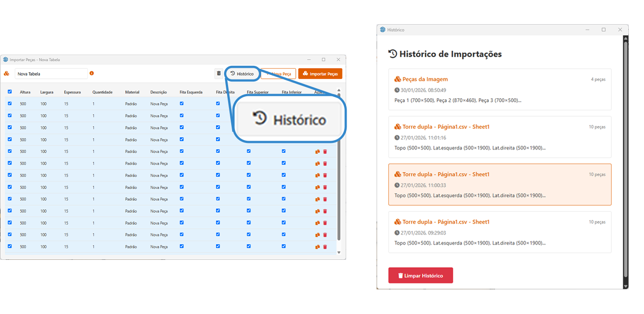Image resolution: width=644 pixels, height=314 pixels.
Task: Click the scroll-down arrow of the parts table
Action: pos(339,253)
